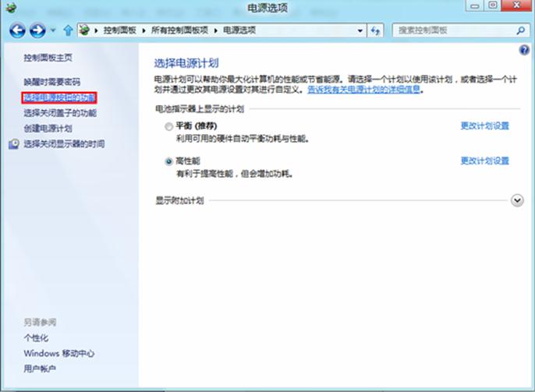Select the 高性能 power plan radio button
The width and height of the screenshot is (535, 392).
(x=168, y=161)
